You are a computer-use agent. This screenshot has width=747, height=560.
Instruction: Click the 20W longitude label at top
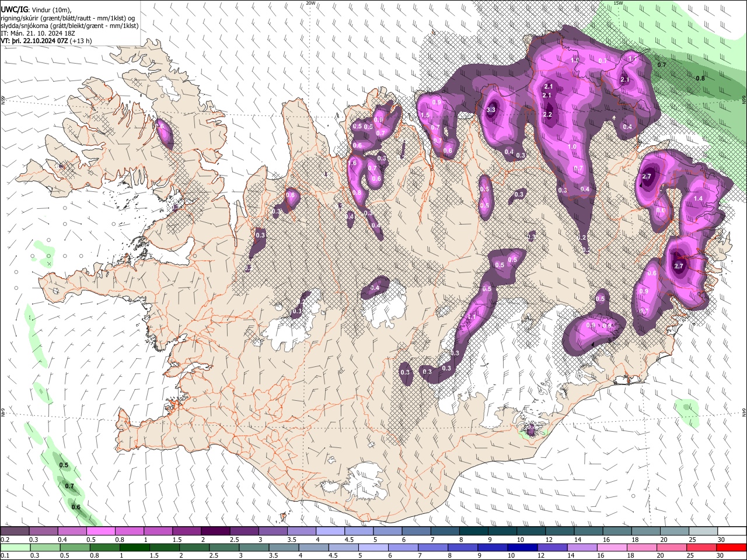(310, 3)
